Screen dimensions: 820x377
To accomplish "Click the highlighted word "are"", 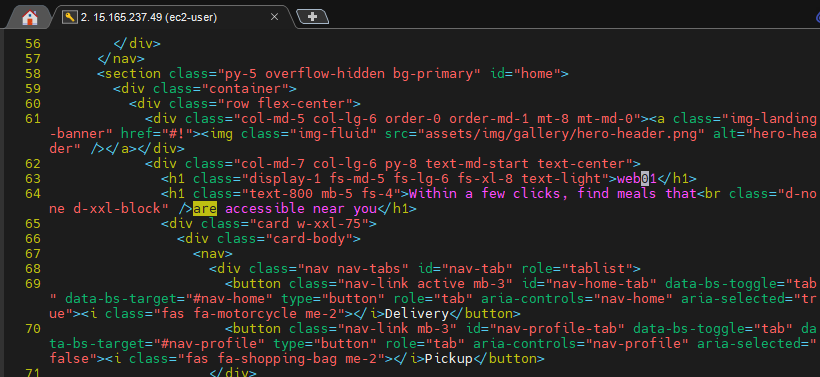I will 205,209.
